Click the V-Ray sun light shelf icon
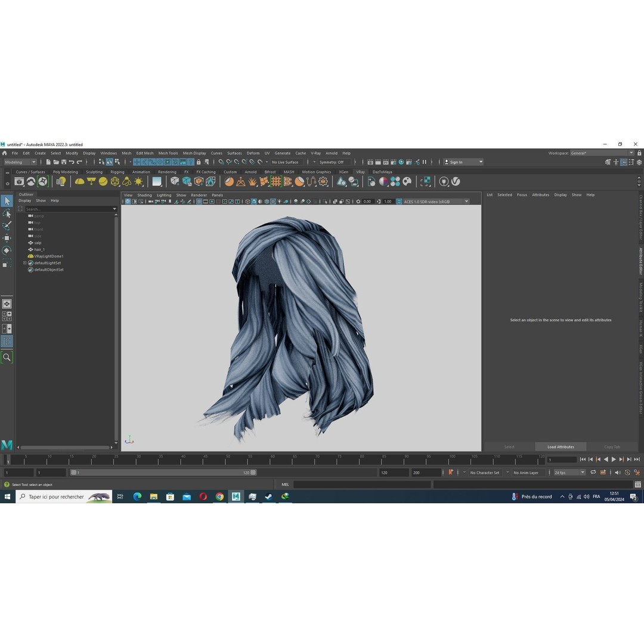644x644 pixels. [138, 181]
